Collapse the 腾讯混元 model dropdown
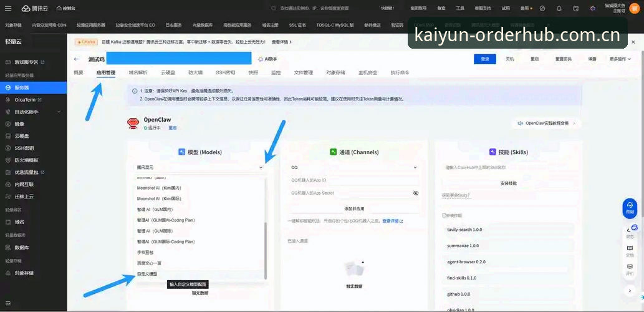 261,167
